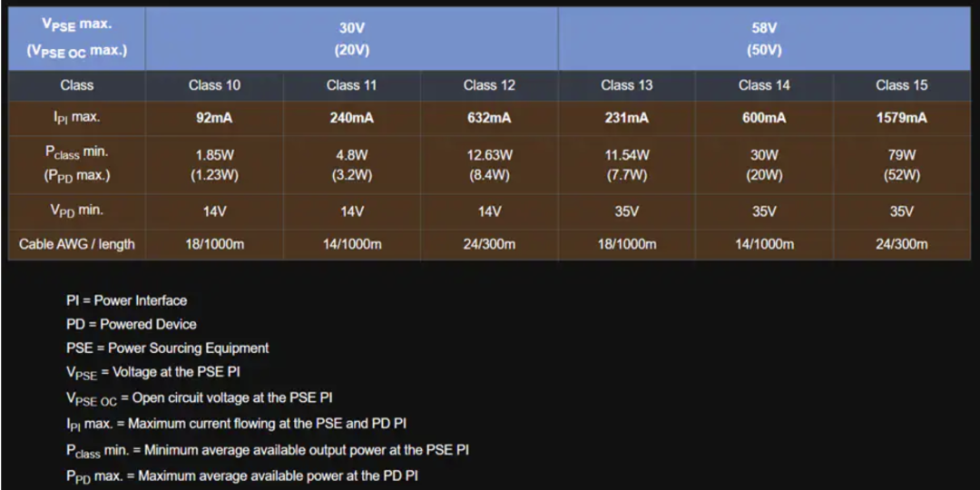980x490 pixels.
Task: Click the 'PI = Power Interface' legend line
Action: 126,300
